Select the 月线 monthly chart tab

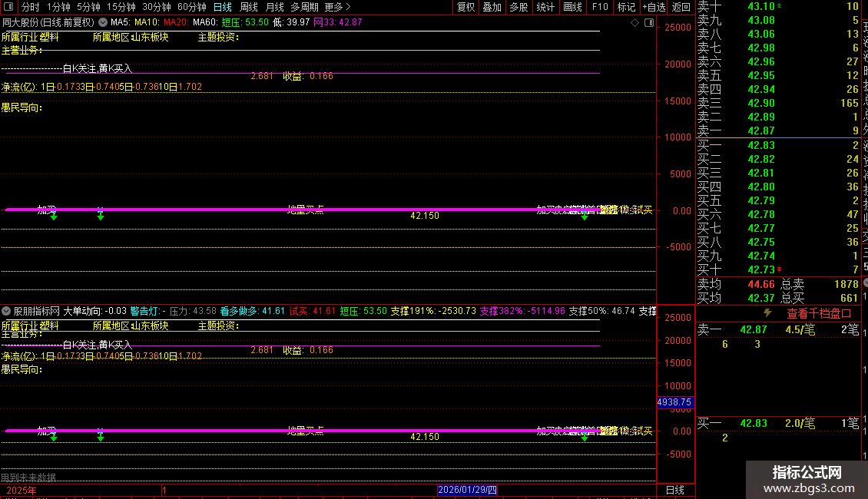click(x=274, y=7)
